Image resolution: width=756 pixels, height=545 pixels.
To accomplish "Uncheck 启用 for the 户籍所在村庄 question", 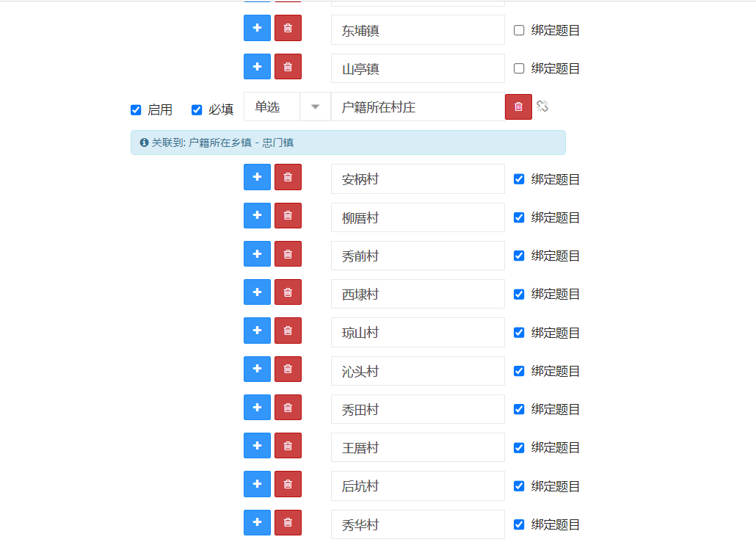I will (136, 109).
